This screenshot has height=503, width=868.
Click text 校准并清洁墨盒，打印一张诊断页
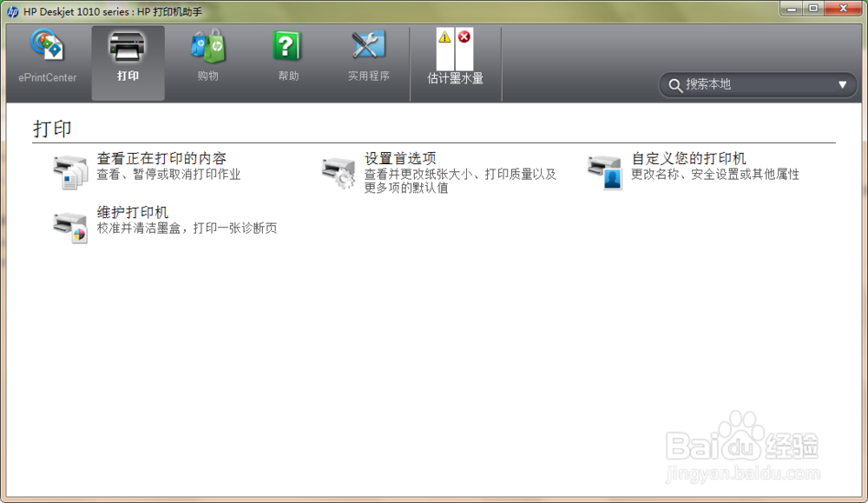coord(187,228)
